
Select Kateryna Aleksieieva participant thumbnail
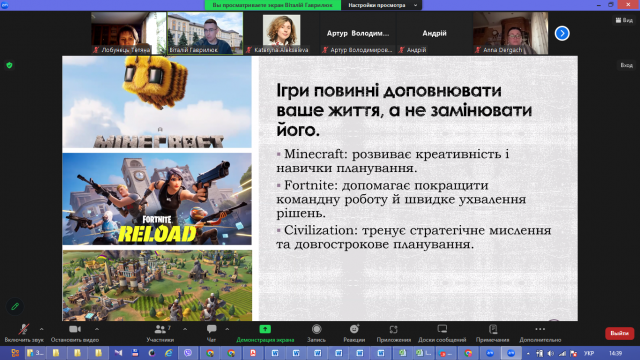[x=282, y=33]
